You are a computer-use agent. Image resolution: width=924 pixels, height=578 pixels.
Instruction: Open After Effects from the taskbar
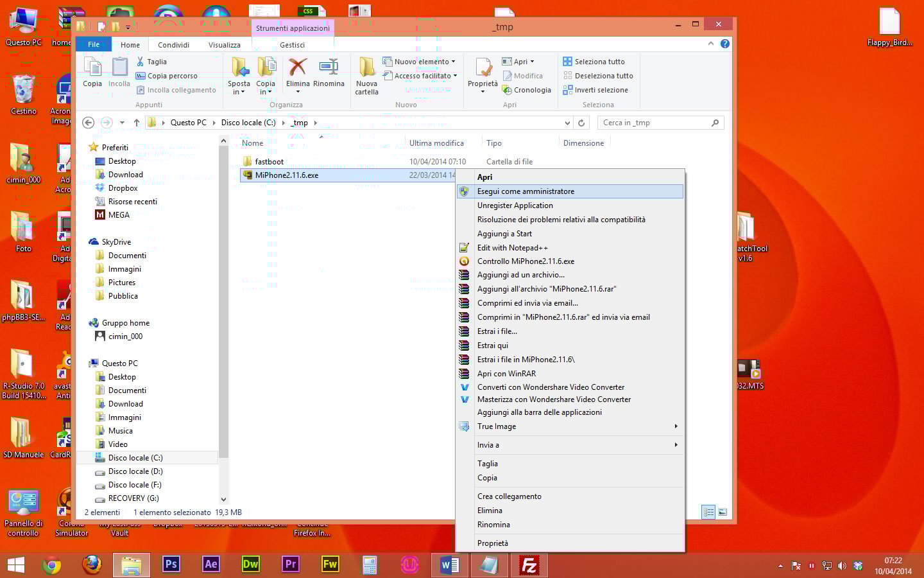click(x=210, y=564)
